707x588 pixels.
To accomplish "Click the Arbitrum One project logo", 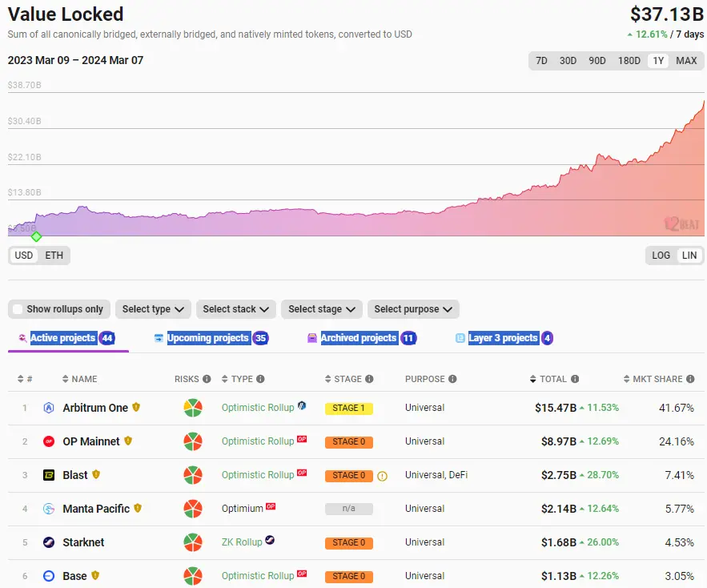I will [48, 408].
